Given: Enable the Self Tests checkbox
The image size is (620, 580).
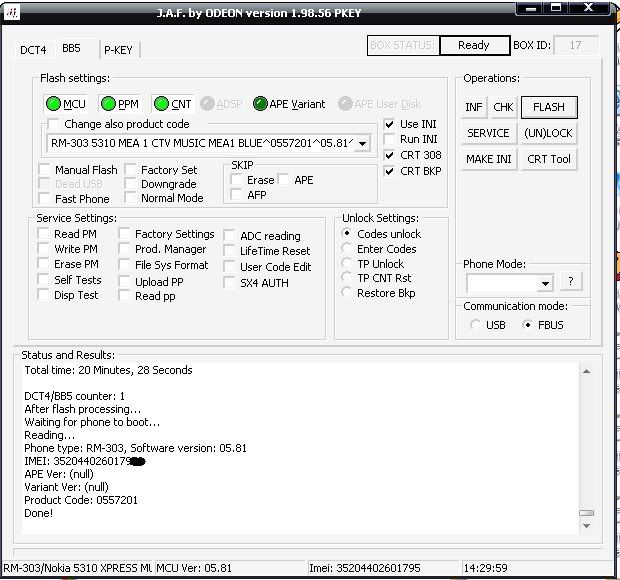Looking at the screenshot, I should coord(43,280).
